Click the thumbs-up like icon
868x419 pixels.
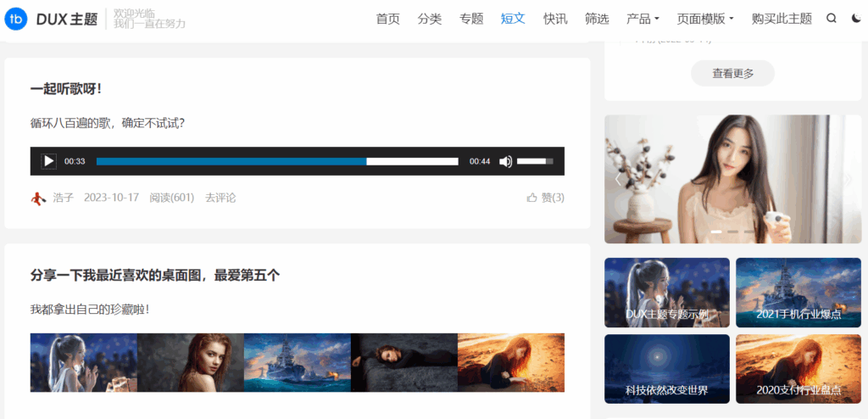[532, 198]
